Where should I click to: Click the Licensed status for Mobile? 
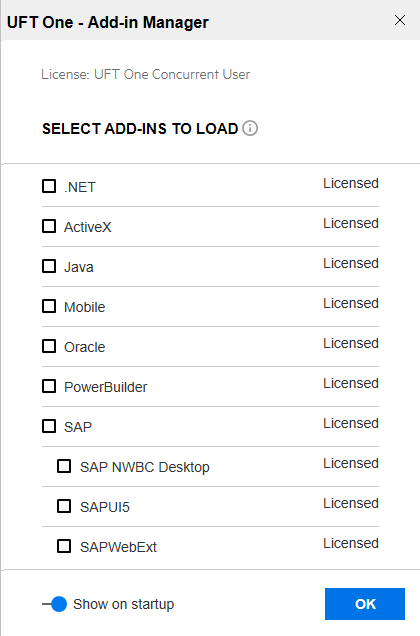351,303
